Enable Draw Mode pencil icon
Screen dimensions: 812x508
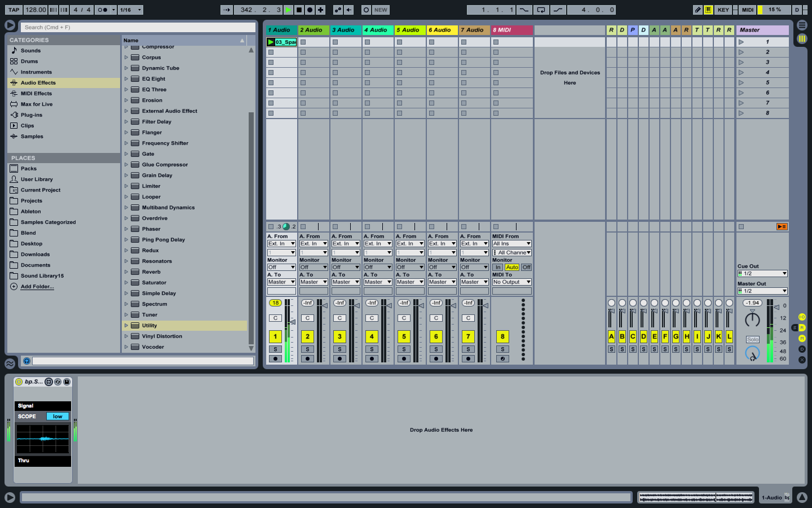[698, 10]
